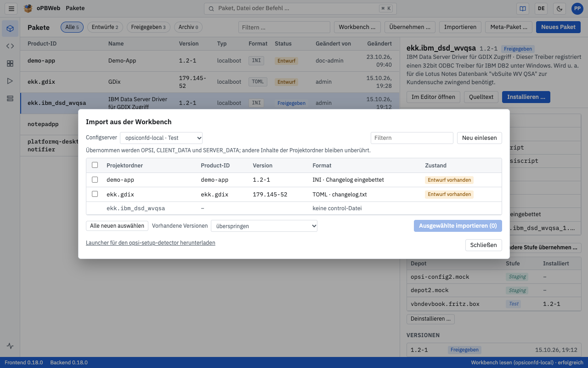The width and height of the screenshot is (588, 368).
Task: Focus the dialog Filtern field
Action: click(x=412, y=138)
